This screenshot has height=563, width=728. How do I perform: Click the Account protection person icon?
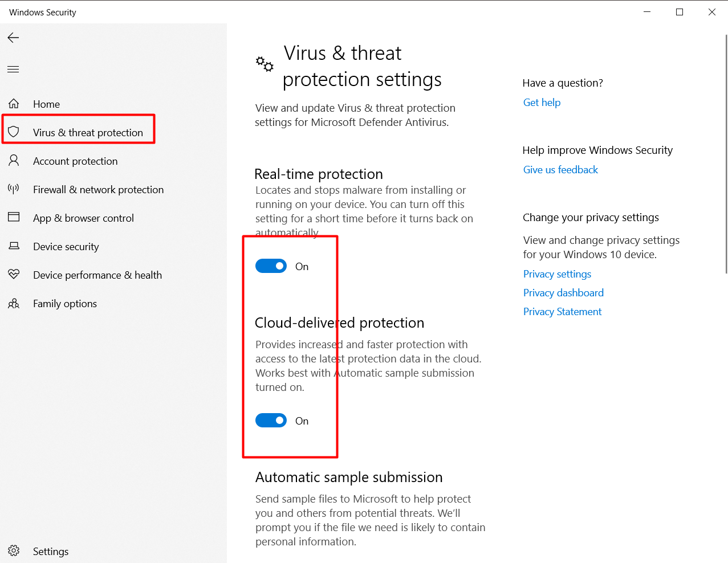[14, 161]
